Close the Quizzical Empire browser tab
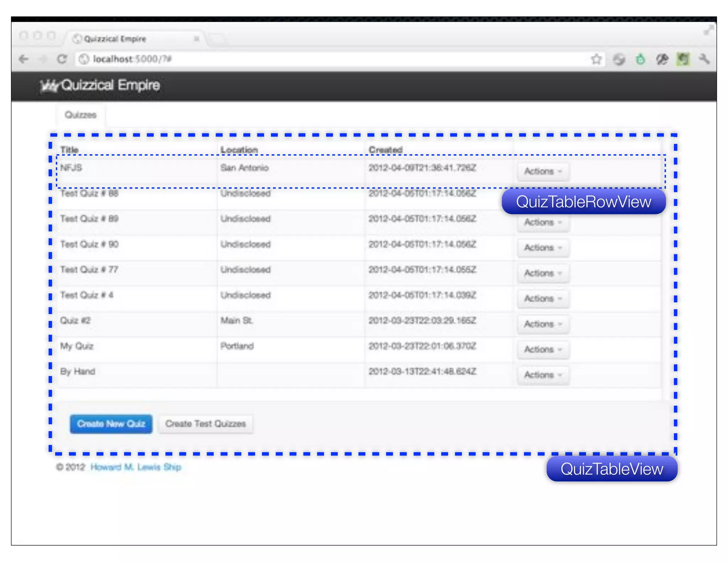 tap(196, 39)
